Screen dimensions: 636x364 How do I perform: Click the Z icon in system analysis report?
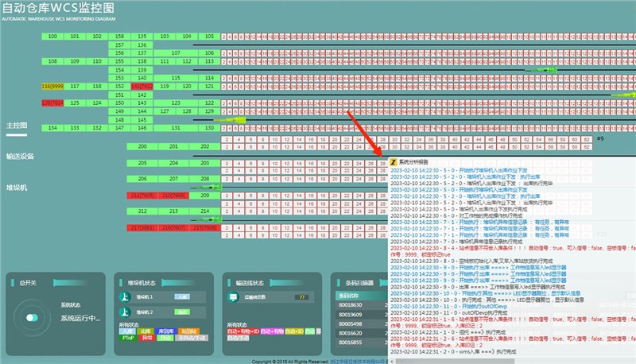point(394,160)
